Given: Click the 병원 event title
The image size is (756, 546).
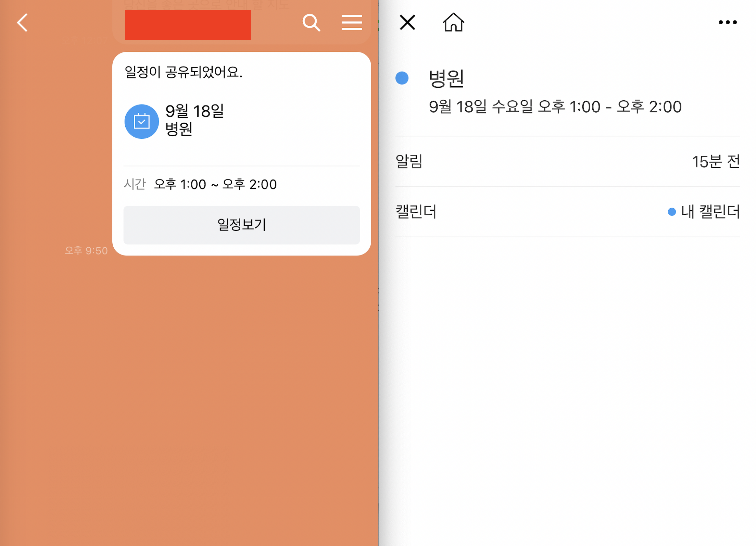Looking at the screenshot, I should click(446, 78).
